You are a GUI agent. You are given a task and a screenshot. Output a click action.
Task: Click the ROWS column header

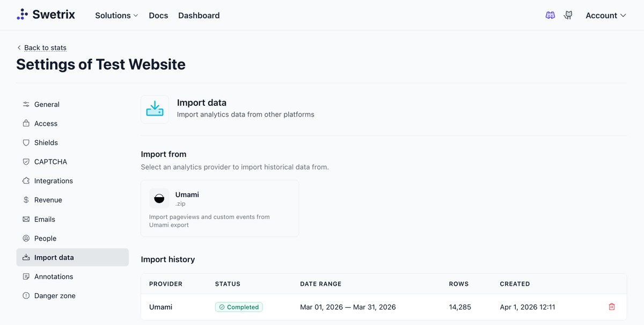pos(459,284)
